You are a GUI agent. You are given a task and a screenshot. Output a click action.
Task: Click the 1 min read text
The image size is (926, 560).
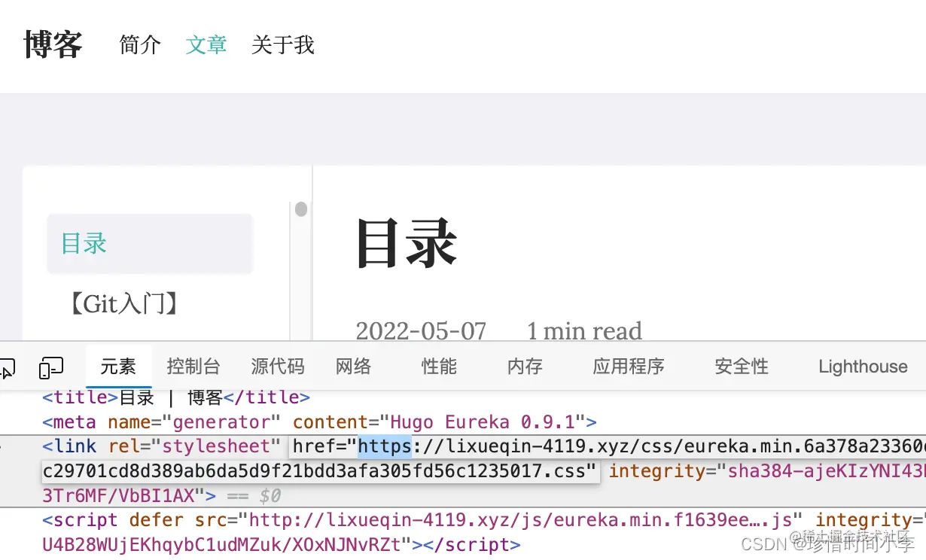pyautogui.click(x=584, y=330)
